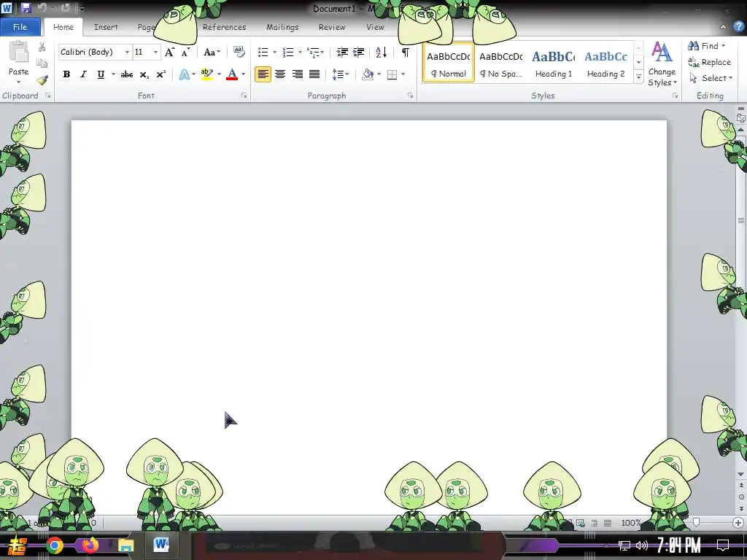Apply the Heading 1 style
The width and height of the screenshot is (747, 560).
[x=553, y=63]
